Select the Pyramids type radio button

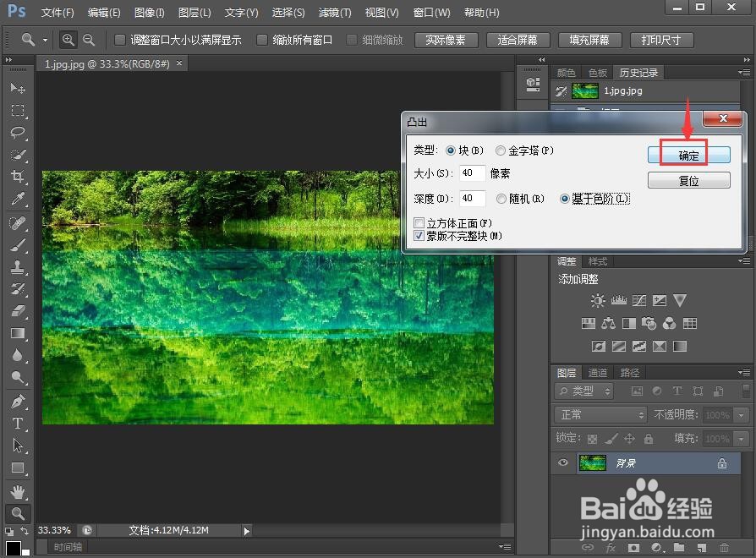[x=501, y=150]
